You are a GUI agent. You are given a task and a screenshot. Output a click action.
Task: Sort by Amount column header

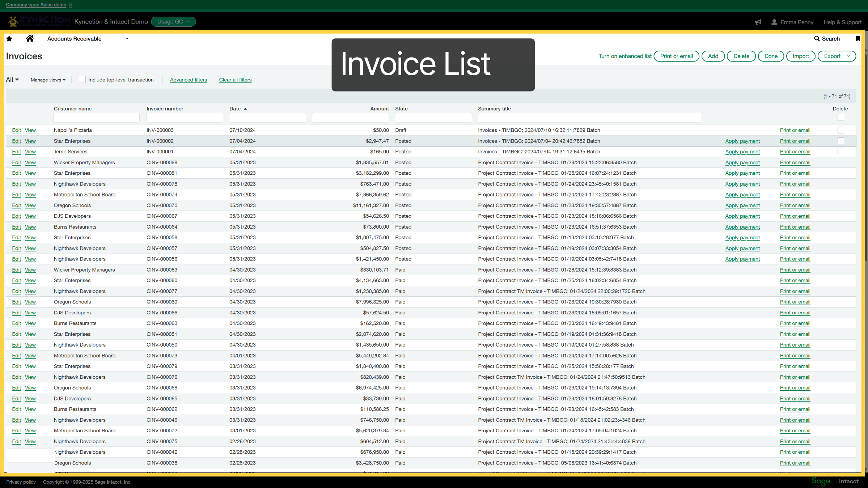point(380,109)
